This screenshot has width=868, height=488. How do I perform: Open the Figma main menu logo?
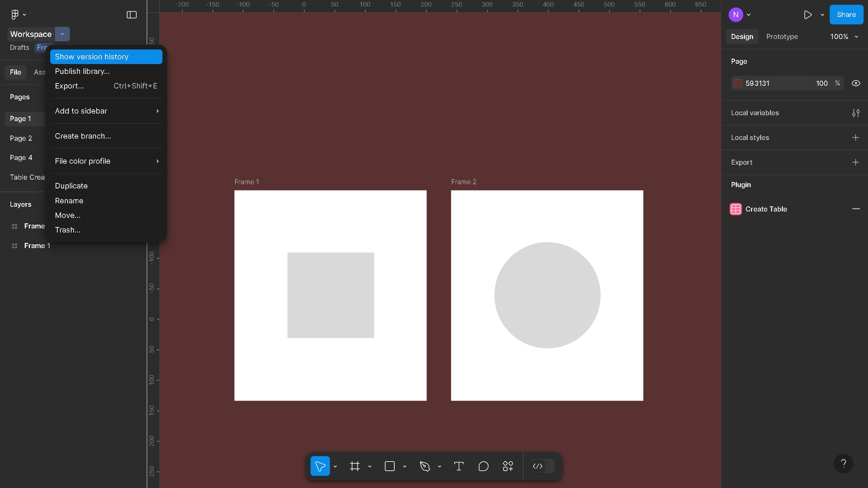click(x=15, y=15)
